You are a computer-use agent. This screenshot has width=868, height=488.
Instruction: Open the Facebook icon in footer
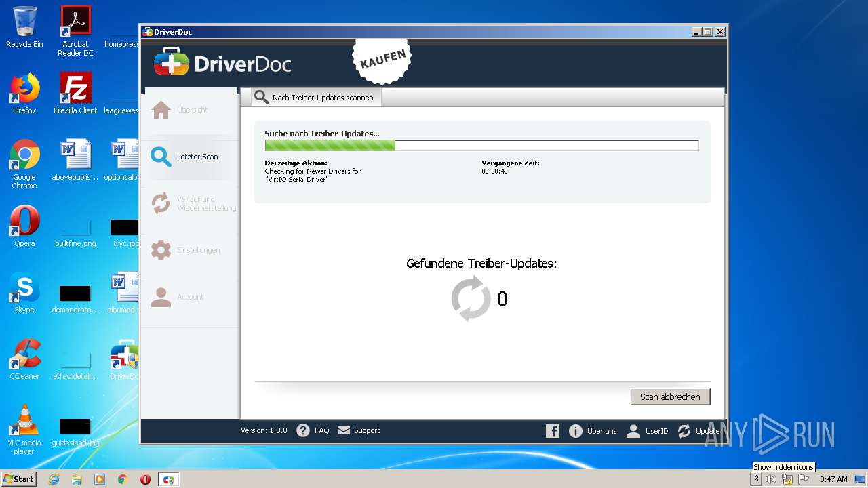553,431
